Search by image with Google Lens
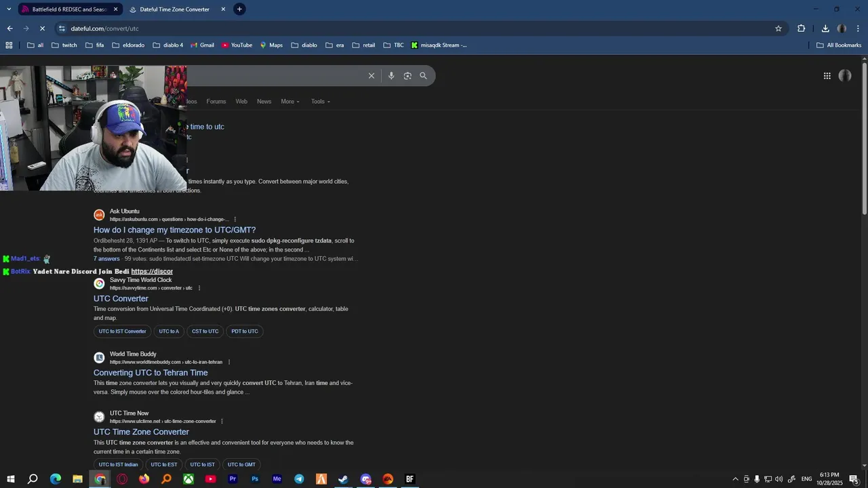Screen dimensions: 868x488 click(408, 76)
